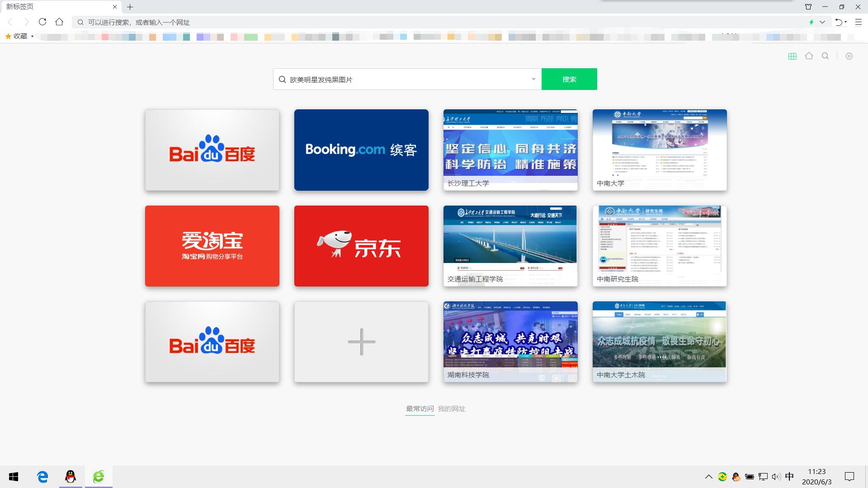Click the 360 browser taskbar icon
868x488 pixels.
(99, 477)
